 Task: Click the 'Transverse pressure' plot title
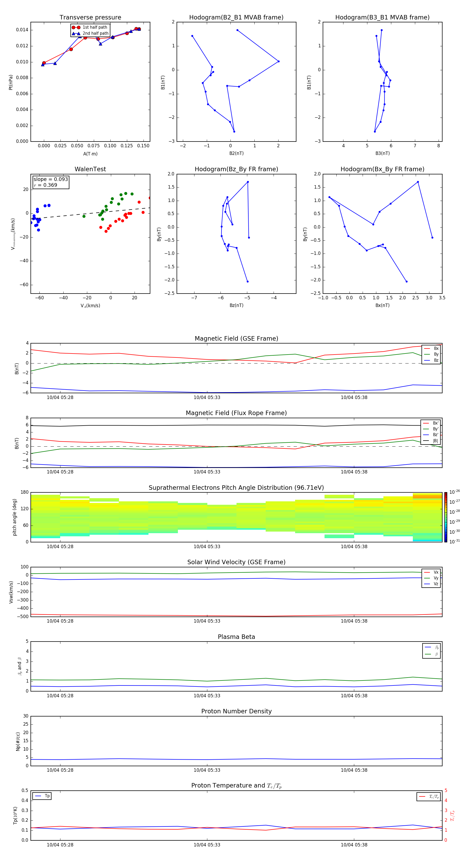90,17
